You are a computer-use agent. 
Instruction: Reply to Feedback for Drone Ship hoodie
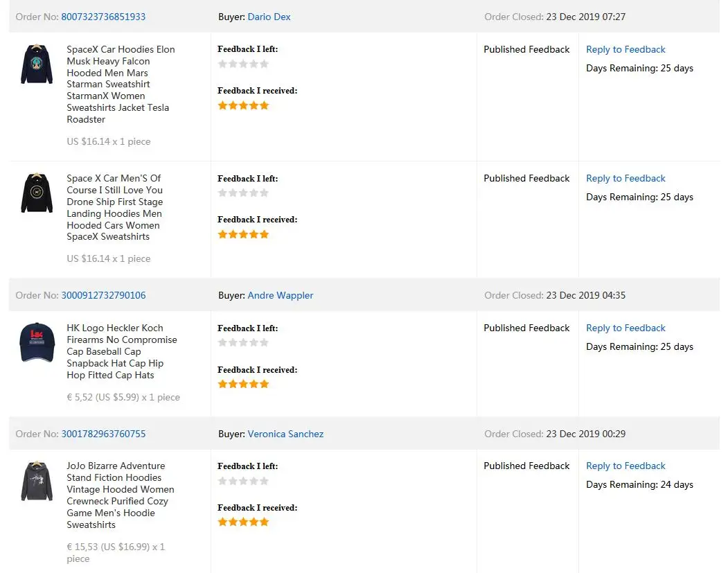coord(625,178)
